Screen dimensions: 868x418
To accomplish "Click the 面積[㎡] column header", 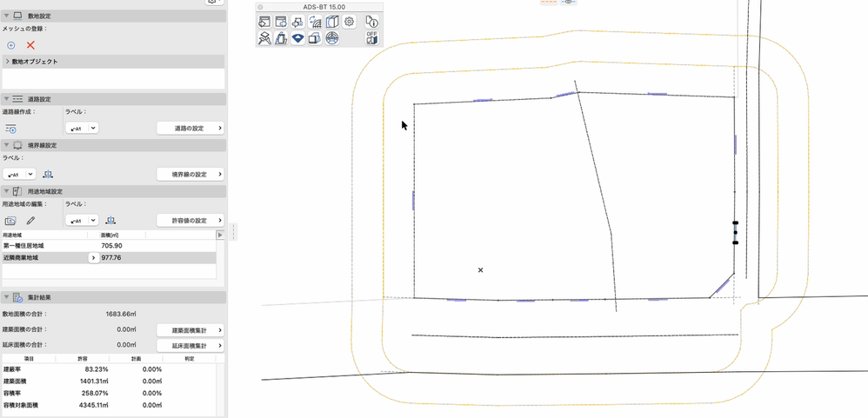I will point(110,235).
